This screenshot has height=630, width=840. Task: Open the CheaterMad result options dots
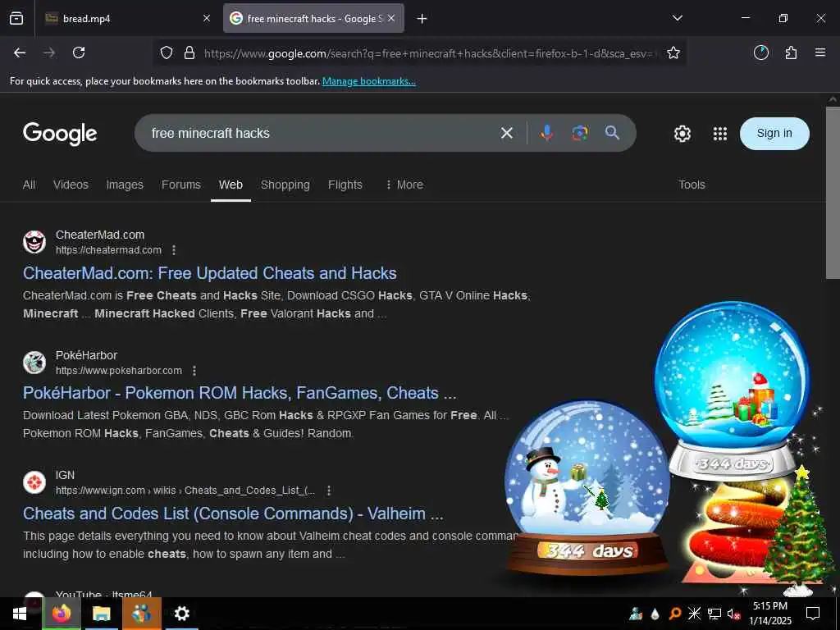pos(174,250)
